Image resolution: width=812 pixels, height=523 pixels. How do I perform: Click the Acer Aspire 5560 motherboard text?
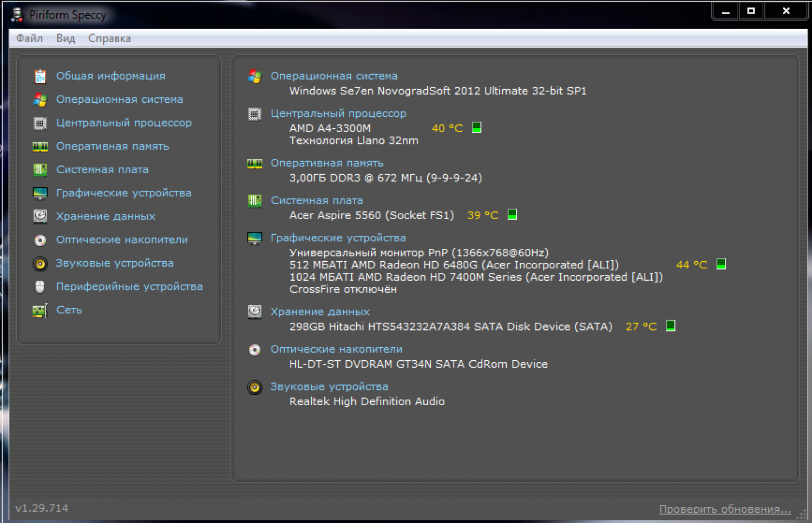click(371, 215)
